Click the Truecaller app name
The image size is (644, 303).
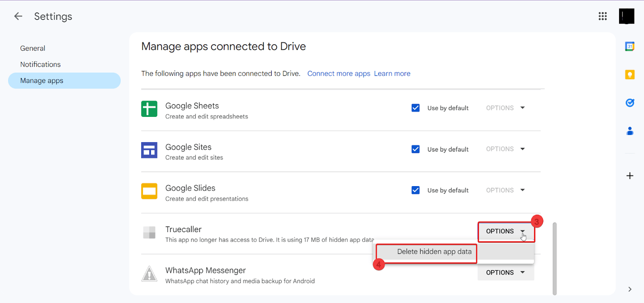pos(183,230)
